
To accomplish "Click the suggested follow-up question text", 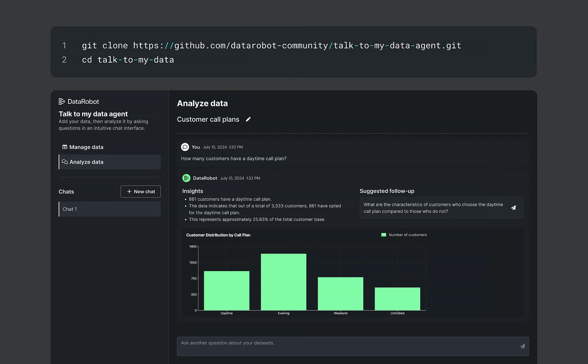I will point(433,208).
